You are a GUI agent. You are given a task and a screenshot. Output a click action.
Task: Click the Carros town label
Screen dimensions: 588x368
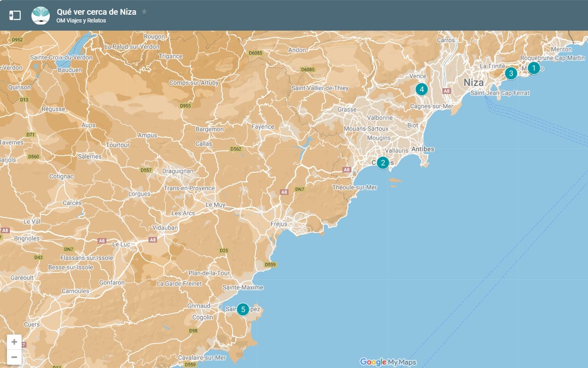tap(446, 40)
